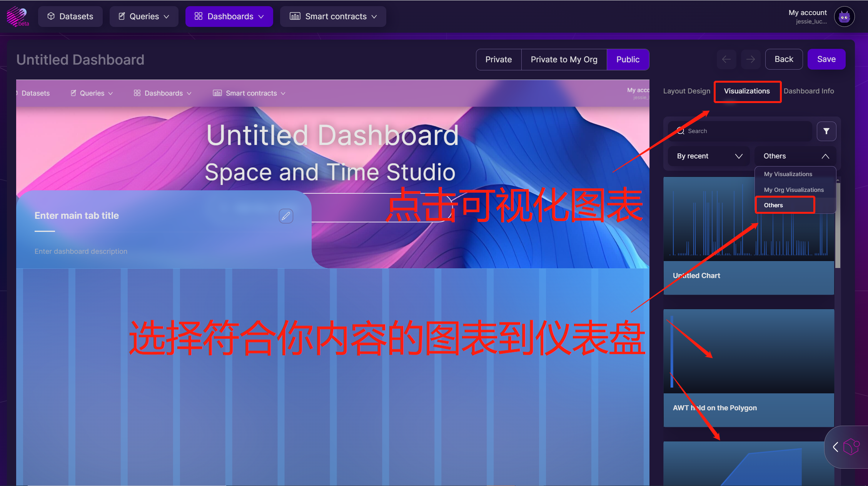Image resolution: width=868 pixels, height=486 pixels.
Task: Select My Visualizations option
Action: coord(788,174)
